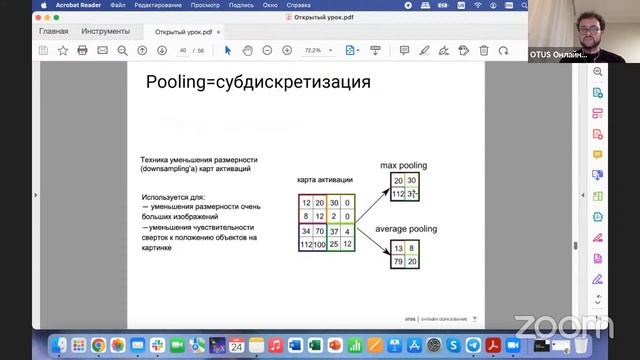Open the Combine Files tool in sidebar
Viewport: 640px width, 360px height.
598,175
